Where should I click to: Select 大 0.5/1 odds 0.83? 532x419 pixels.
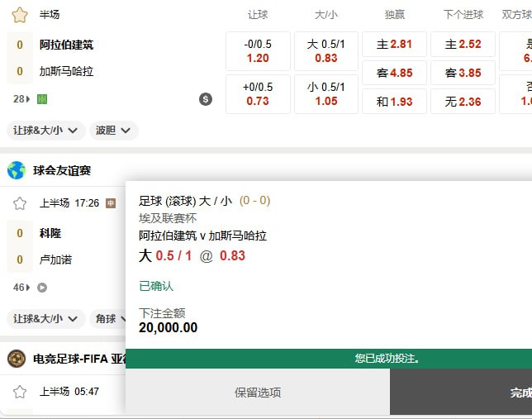coord(325,51)
